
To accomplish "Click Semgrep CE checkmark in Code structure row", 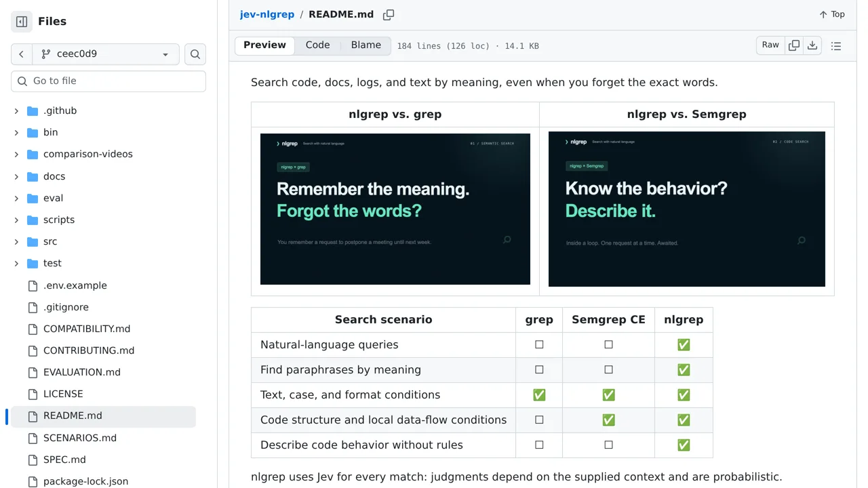I will (608, 420).
